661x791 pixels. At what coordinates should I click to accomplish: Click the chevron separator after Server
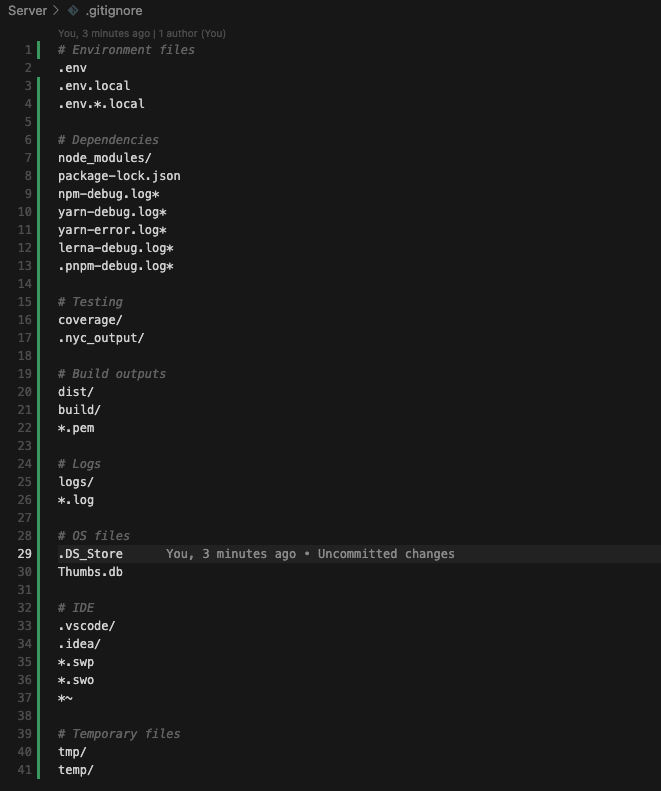pyautogui.click(x=56, y=11)
